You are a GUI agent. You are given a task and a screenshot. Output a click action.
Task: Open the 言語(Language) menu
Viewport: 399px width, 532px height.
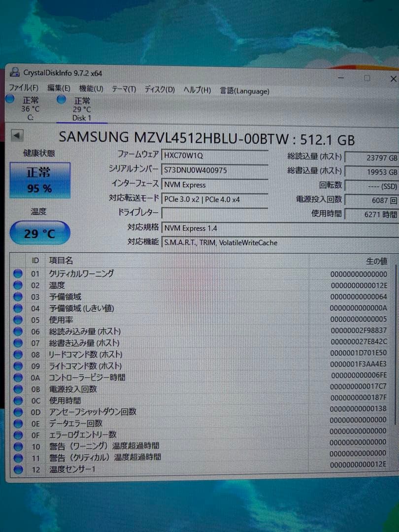(x=244, y=91)
